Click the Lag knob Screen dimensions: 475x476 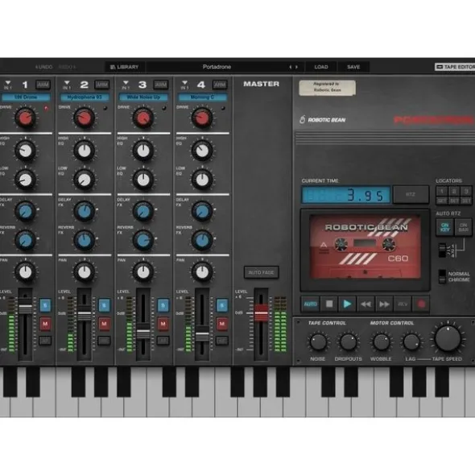pos(411,341)
